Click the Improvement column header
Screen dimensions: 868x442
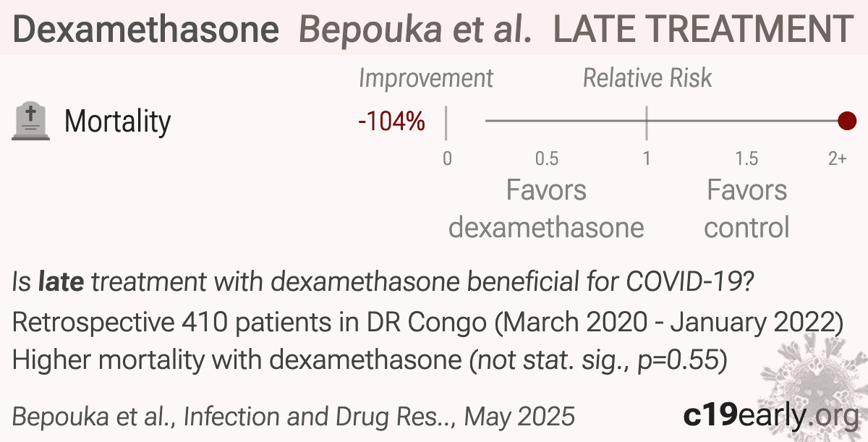coord(426,78)
